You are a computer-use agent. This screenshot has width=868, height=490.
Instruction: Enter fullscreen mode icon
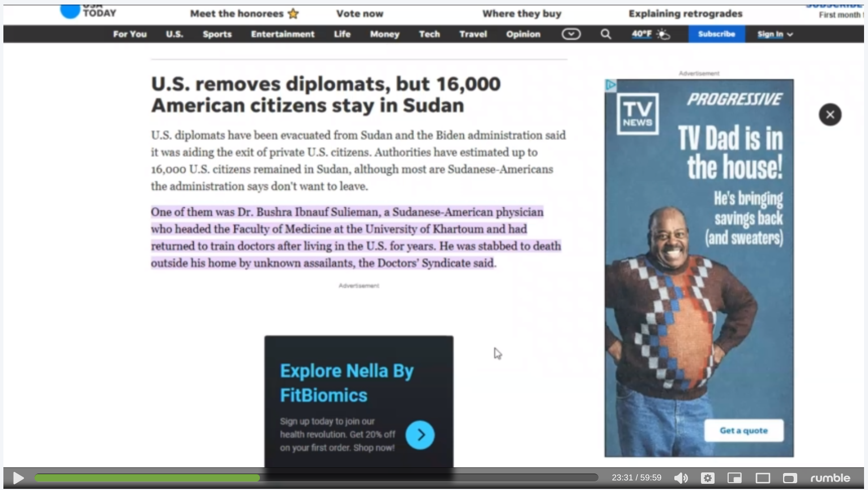click(x=790, y=478)
